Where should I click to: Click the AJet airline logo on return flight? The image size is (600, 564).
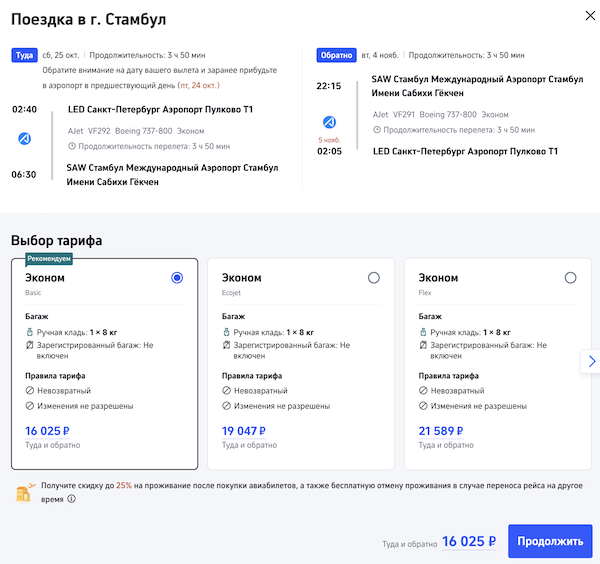click(x=330, y=115)
